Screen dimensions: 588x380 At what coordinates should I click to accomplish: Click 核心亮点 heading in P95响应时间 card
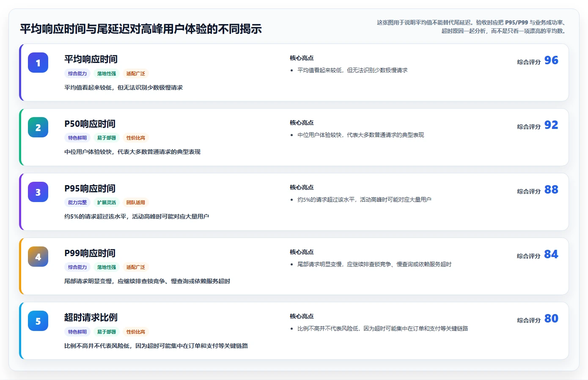pyautogui.click(x=302, y=188)
